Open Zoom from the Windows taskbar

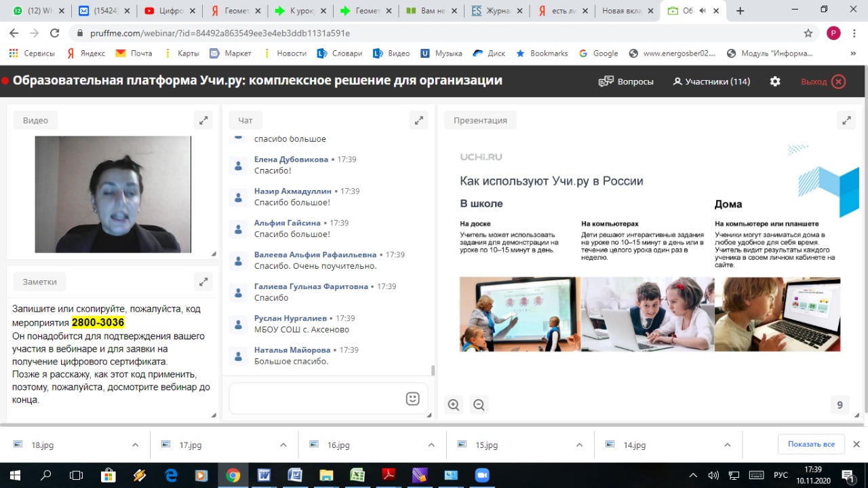coord(482,475)
